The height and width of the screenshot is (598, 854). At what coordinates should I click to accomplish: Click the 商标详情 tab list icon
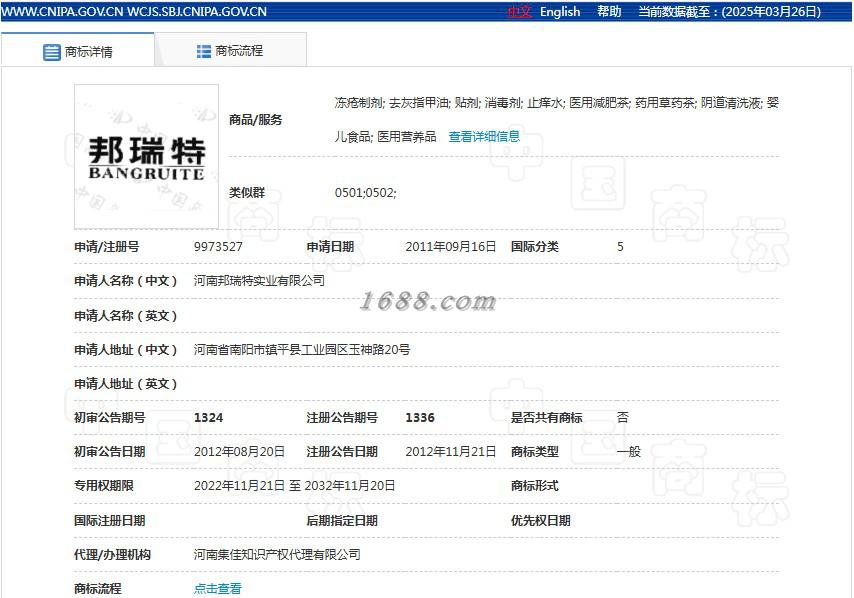(52, 52)
